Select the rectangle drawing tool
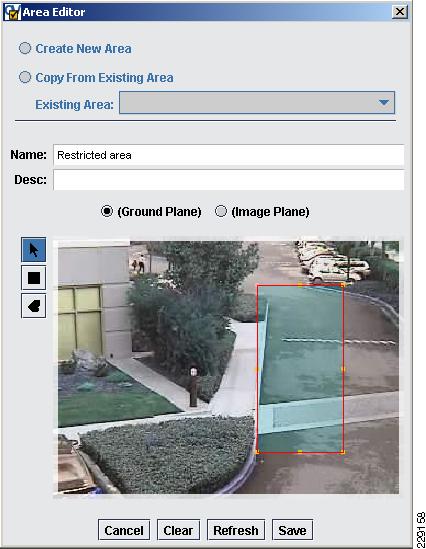Screen dimensions: 426x549 point(34,278)
